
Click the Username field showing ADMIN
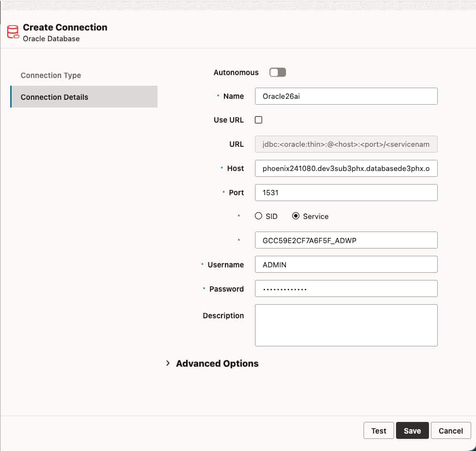click(x=346, y=264)
